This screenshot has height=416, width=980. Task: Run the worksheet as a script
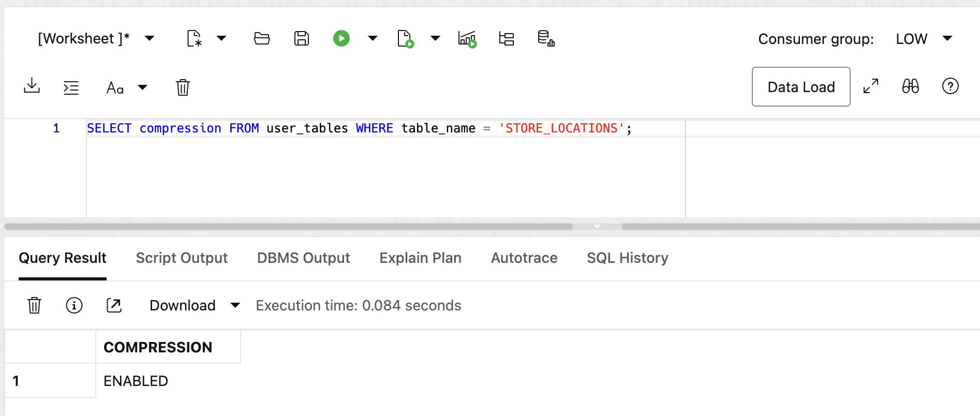point(406,39)
